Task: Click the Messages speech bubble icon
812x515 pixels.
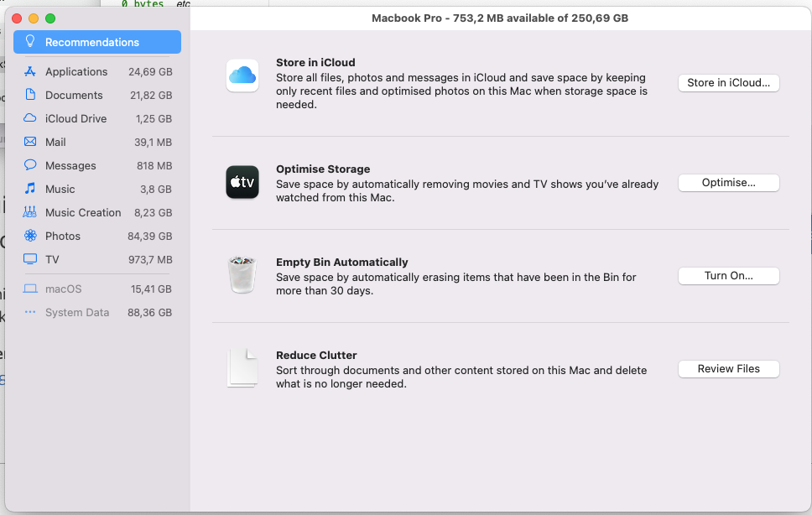Action: point(30,165)
